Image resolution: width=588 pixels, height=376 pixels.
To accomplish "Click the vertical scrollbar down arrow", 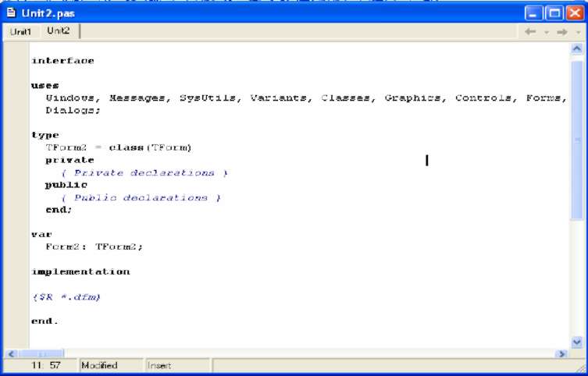I will (577, 342).
